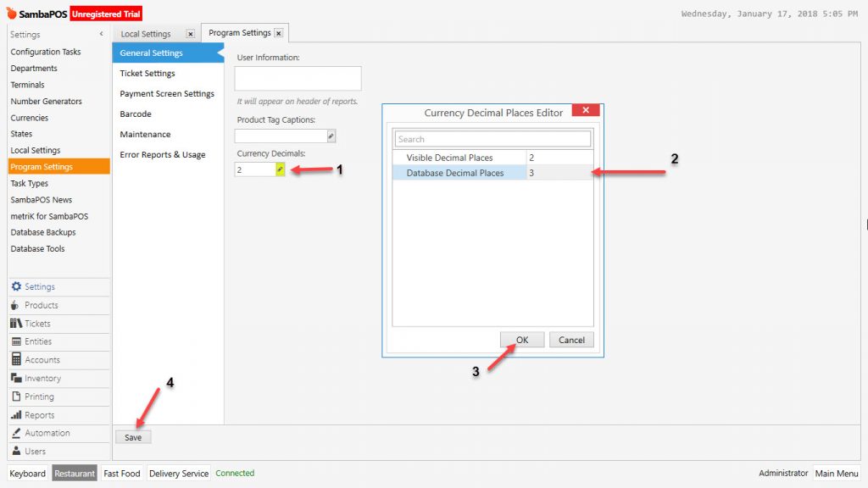The height and width of the screenshot is (488, 868).
Task: Click the Tickets books icon
Action: tap(16, 323)
